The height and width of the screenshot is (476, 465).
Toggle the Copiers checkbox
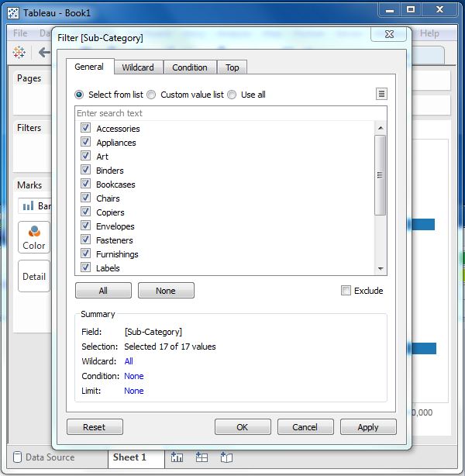click(x=86, y=212)
